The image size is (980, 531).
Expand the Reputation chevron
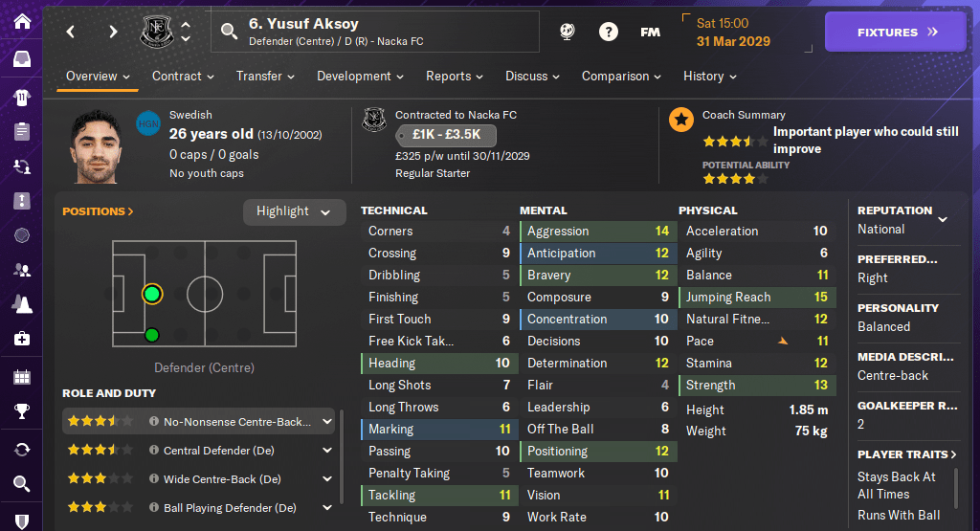pos(943,219)
